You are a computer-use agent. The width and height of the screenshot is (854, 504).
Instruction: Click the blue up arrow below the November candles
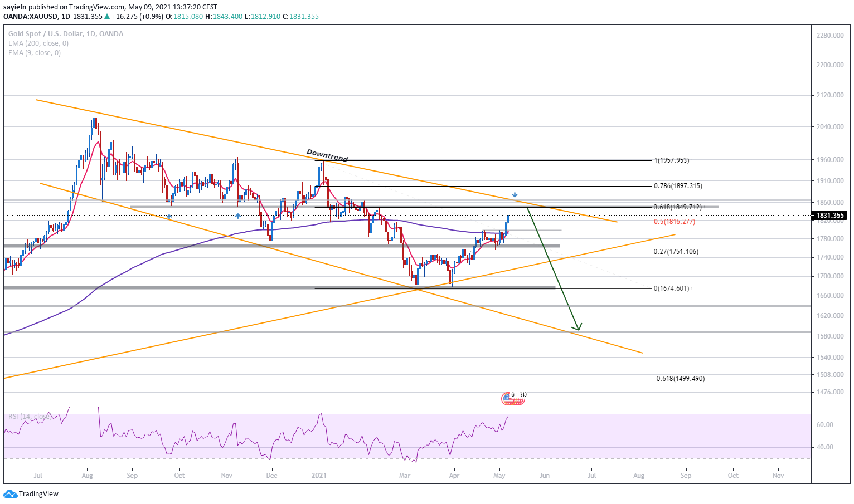[x=238, y=216]
